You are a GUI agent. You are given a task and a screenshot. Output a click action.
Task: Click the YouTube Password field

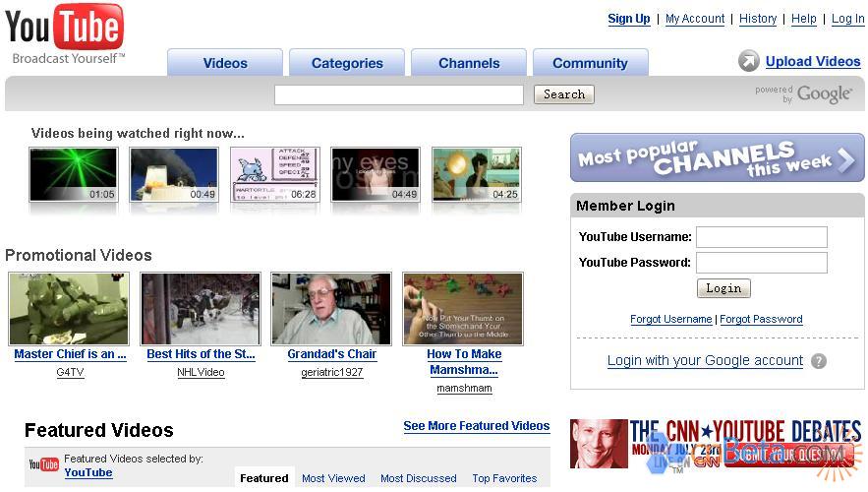pyautogui.click(x=761, y=263)
